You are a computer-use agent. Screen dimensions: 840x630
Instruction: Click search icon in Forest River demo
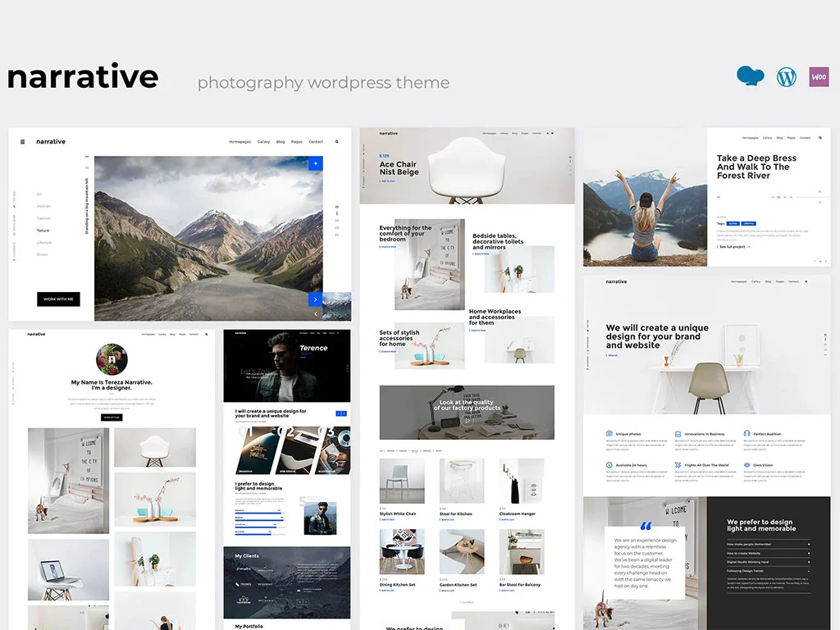[x=820, y=138]
